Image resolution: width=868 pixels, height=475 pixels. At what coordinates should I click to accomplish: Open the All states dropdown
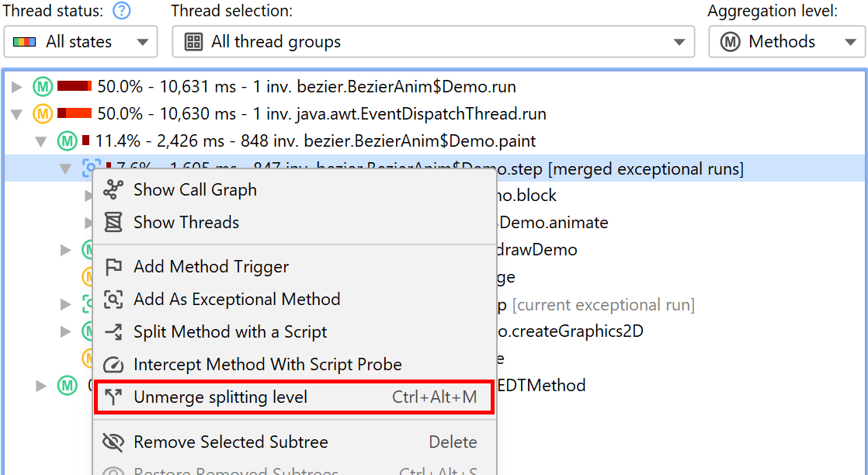pos(81,42)
